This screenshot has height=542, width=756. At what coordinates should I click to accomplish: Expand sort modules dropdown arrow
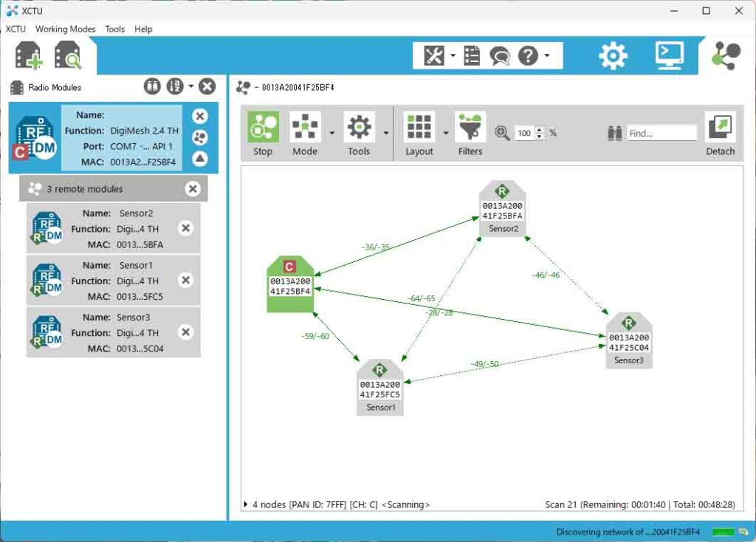point(191,87)
